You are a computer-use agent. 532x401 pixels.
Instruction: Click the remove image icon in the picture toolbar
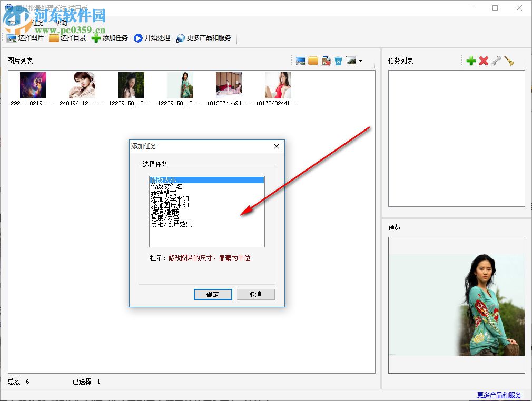[326, 61]
